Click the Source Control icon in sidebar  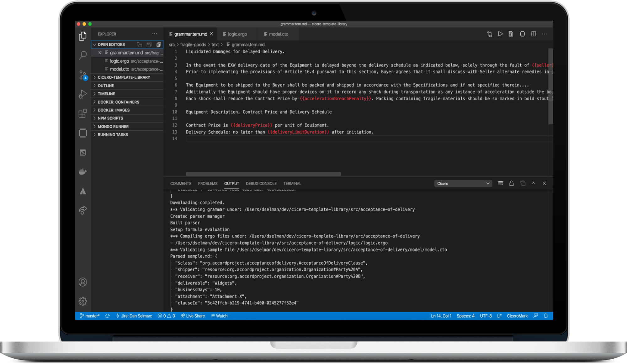[x=82, y=73]
